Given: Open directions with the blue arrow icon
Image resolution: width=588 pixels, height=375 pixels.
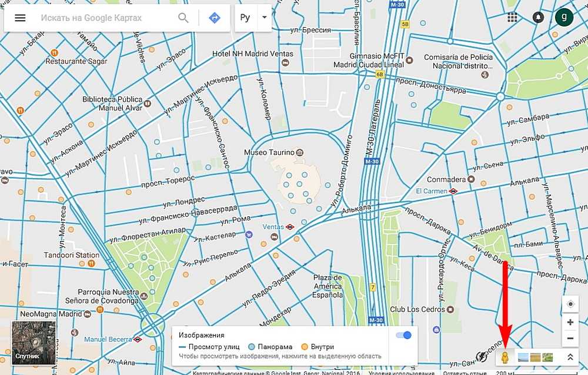Looking at the screenshot, I should (215, 18).
